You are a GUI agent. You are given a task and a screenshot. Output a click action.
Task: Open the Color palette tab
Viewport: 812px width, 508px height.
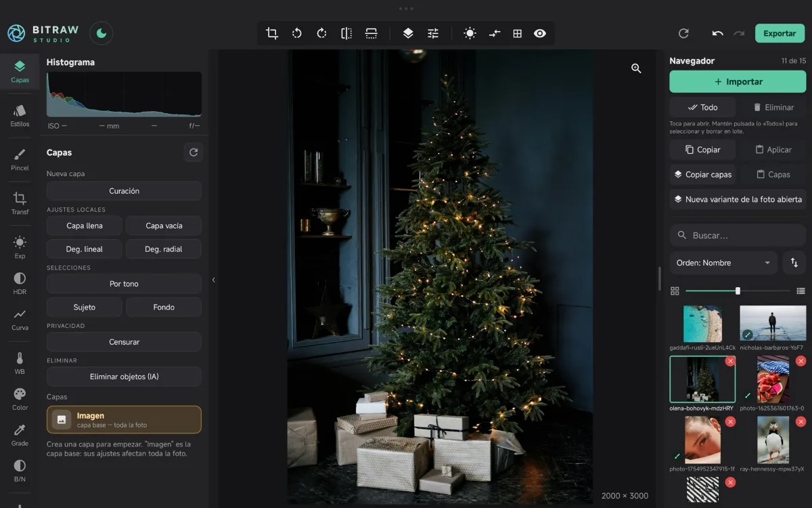[20, 400]
